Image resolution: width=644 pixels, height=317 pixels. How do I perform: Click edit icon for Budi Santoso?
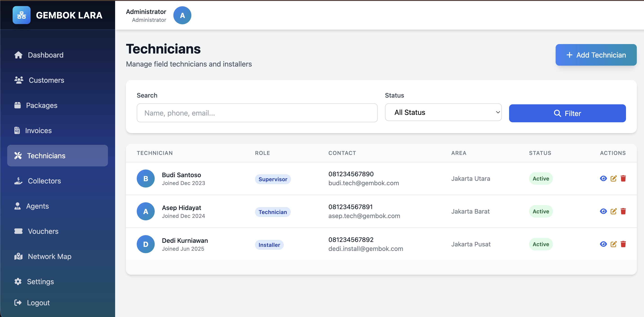tap(613, 179)
